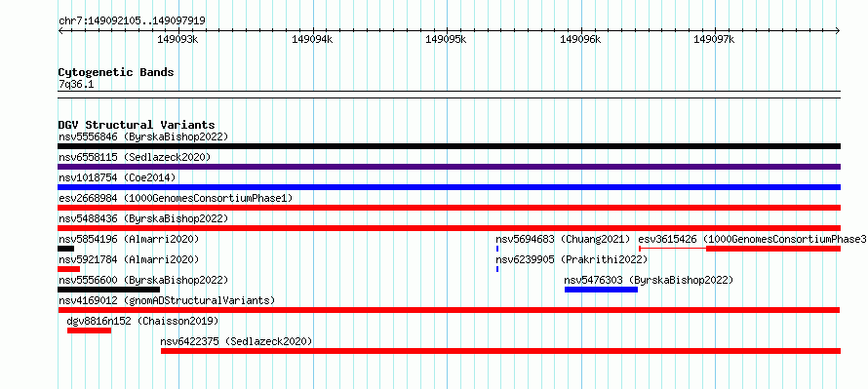Open nsv1018754 (Coe2014) label
This screenshot has height=389, width=868.
coord(117,177)
